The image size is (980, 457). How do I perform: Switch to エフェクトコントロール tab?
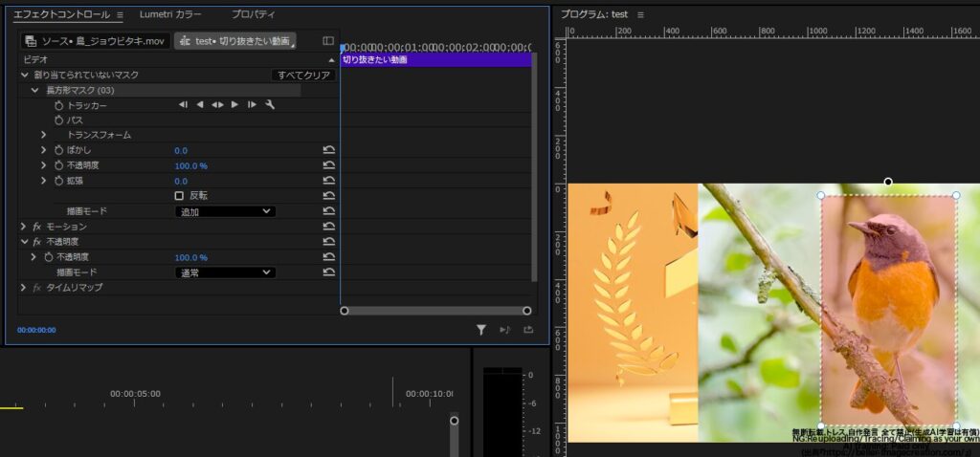(x=62, y=14)
